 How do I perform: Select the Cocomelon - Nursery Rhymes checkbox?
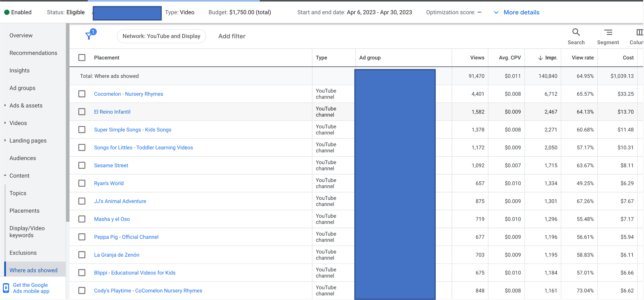[82, 94]
